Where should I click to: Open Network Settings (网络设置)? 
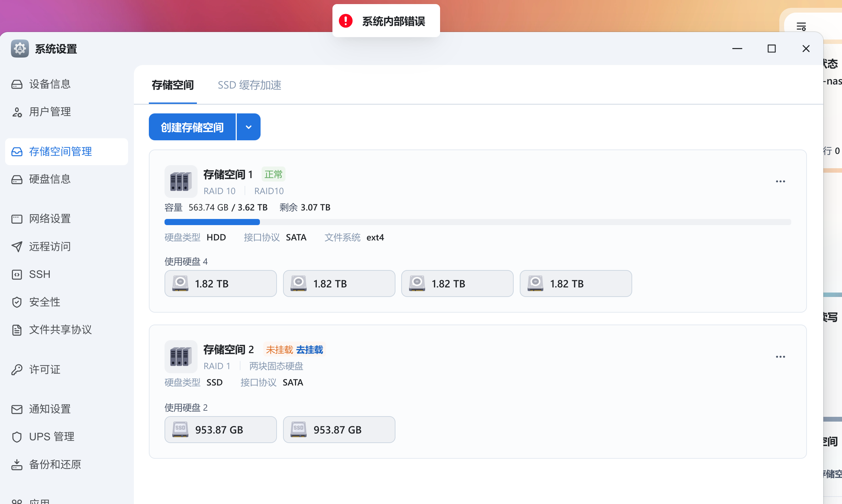(x=50, y=219)
